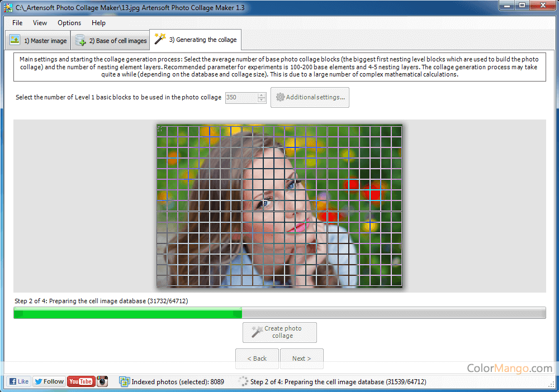Viewport: 559px width, 392px height.
Task: Click the spinning progress indicator in status bar
Action: coord(243,382)
